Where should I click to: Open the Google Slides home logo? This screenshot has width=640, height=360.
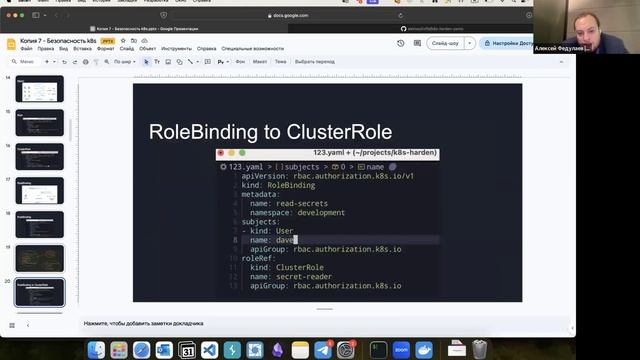tap(11, 44)
